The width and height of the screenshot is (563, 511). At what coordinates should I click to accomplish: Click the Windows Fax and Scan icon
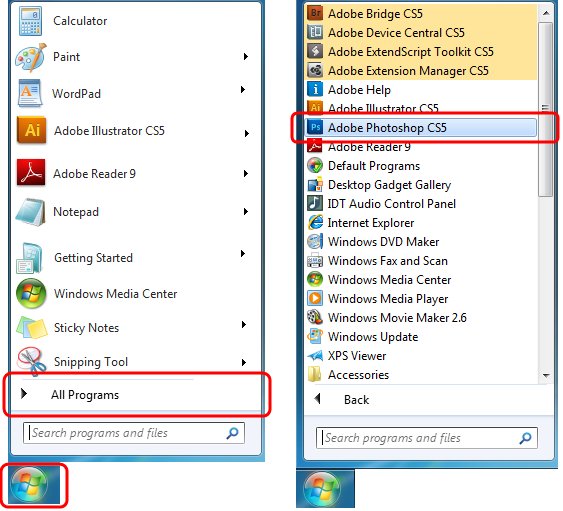pos(315,260)
